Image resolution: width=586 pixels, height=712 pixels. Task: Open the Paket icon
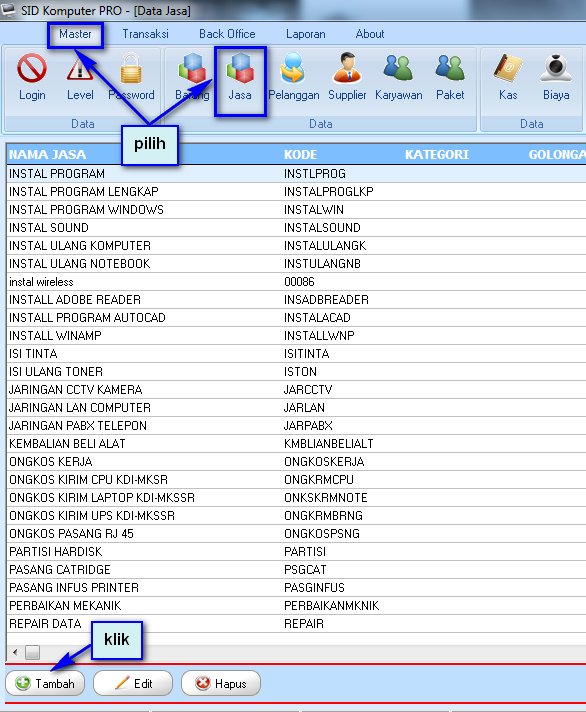[450, 77]
